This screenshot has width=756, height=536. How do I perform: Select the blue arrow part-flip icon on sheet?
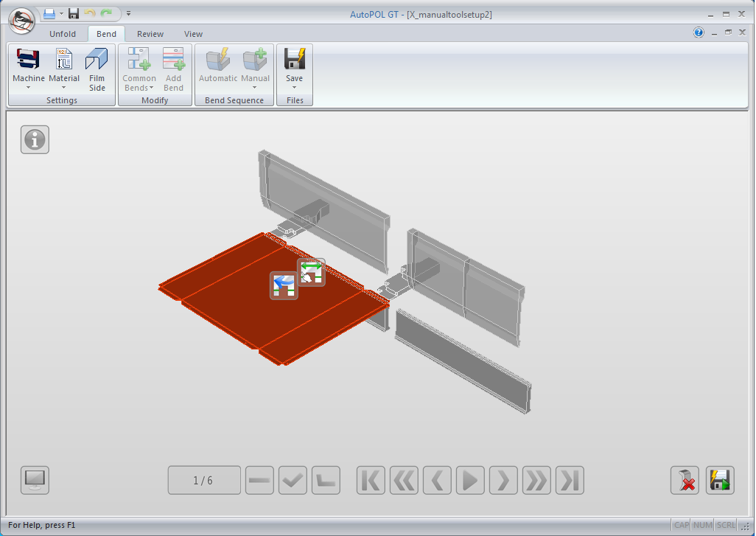284,285
